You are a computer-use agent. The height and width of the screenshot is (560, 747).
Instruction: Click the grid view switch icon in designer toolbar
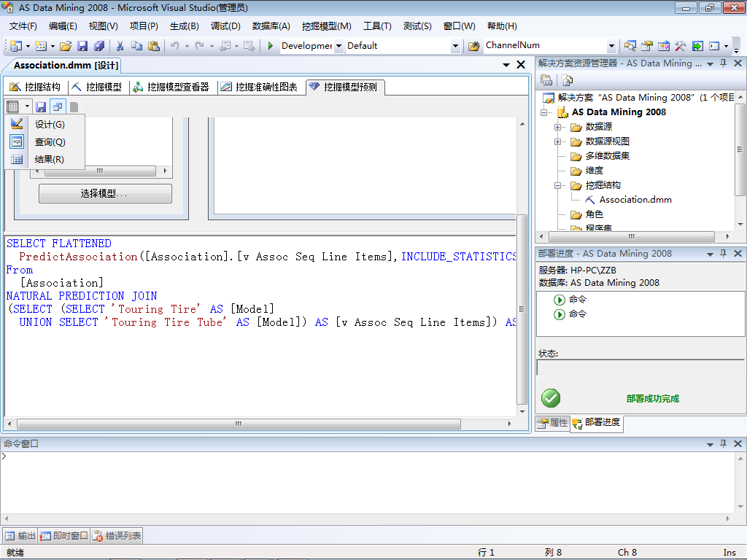click(13, 106)
